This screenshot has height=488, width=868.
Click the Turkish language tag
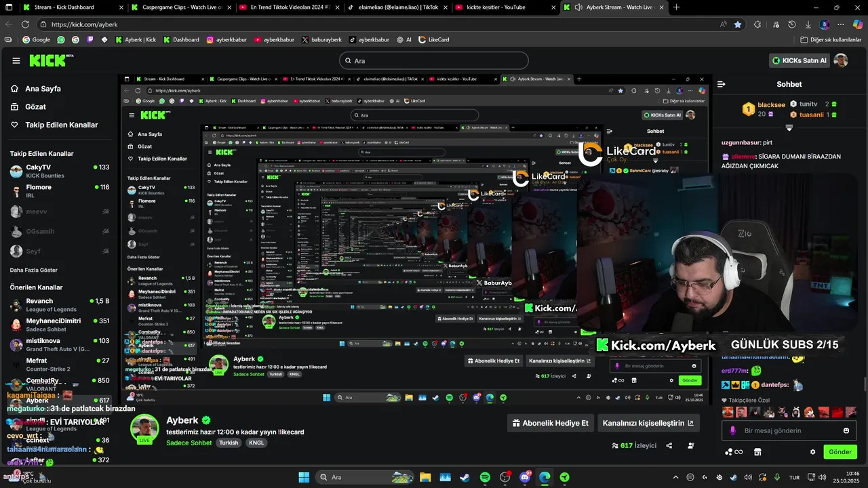[x=229, y=443]
